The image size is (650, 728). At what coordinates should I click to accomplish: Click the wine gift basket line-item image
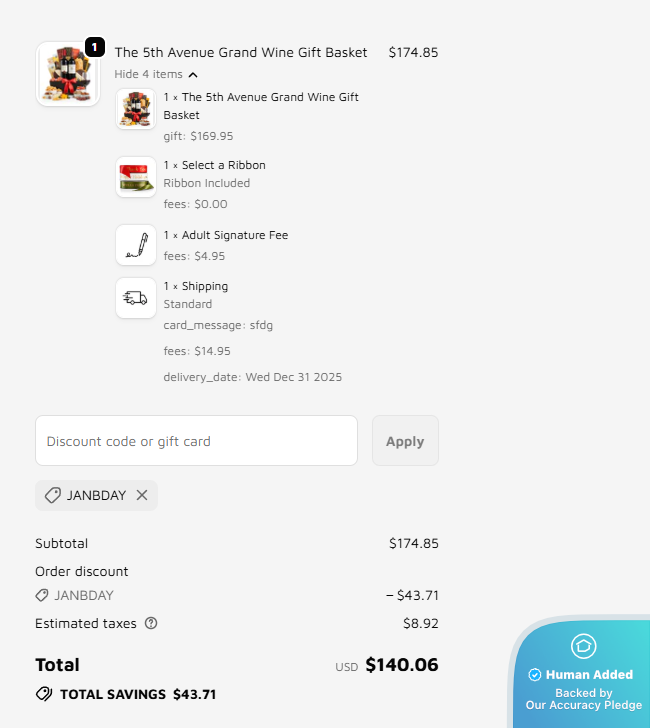[x=136, y=108]
